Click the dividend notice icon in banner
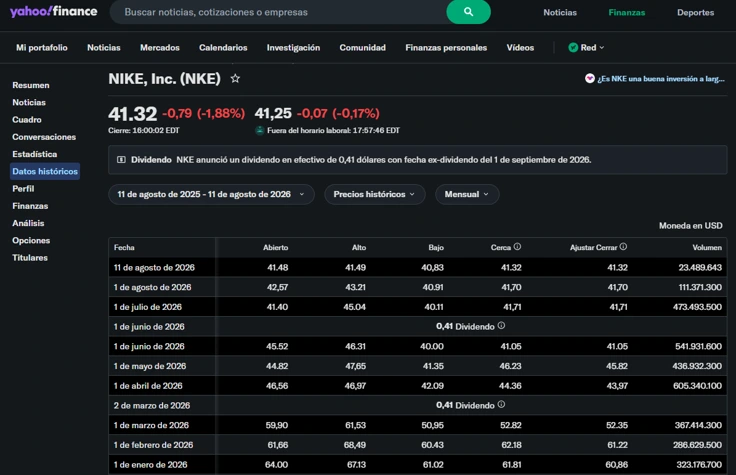Image resolution: width=736 pixels, height=475 pixels. [121, 160]
